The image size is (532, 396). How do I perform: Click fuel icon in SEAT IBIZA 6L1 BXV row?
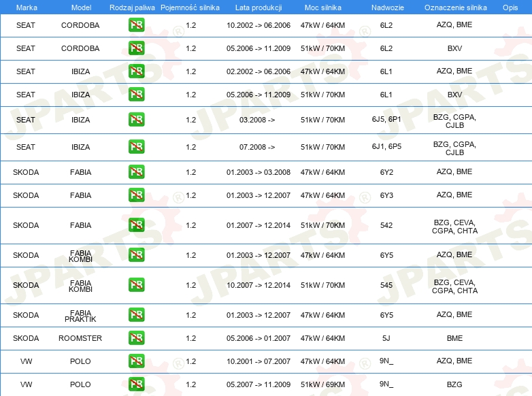pyautogui.click(x=136, y=95)
